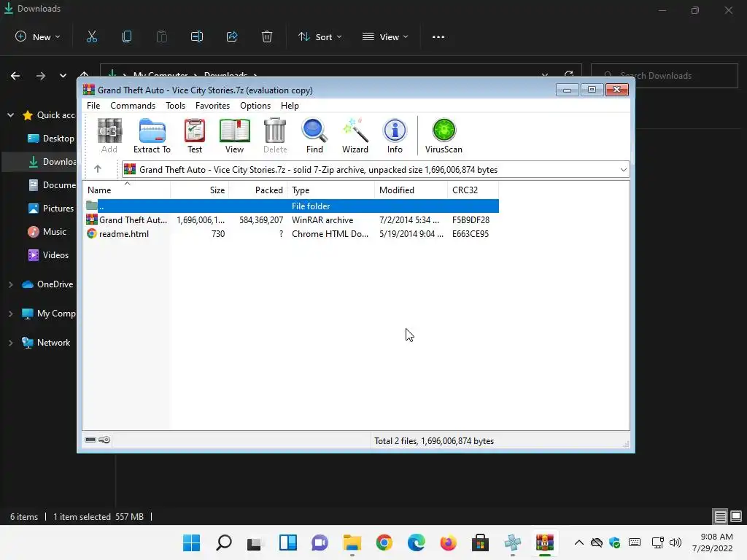747x560 pixels.
Task: Show hidden system tray icons
Action: click(x=578, y=542)
